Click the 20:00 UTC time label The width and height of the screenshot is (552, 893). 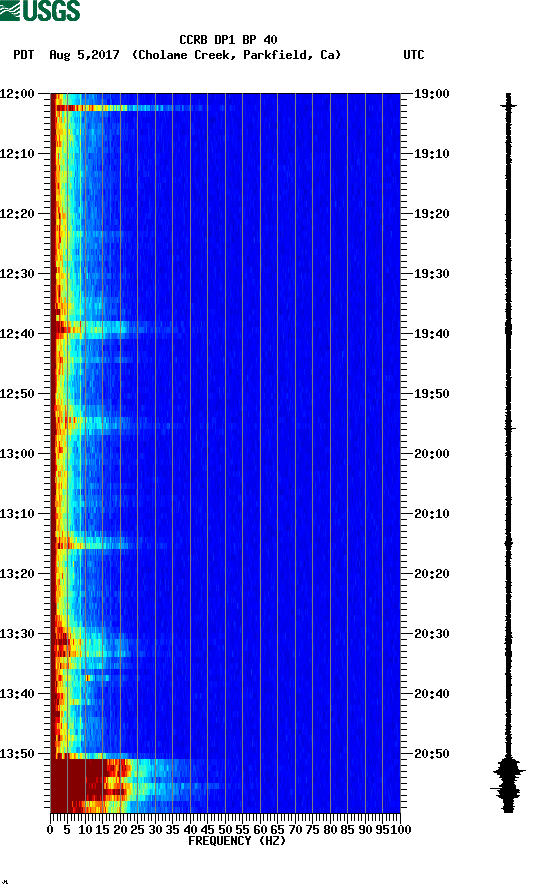(x=431, y=454)
